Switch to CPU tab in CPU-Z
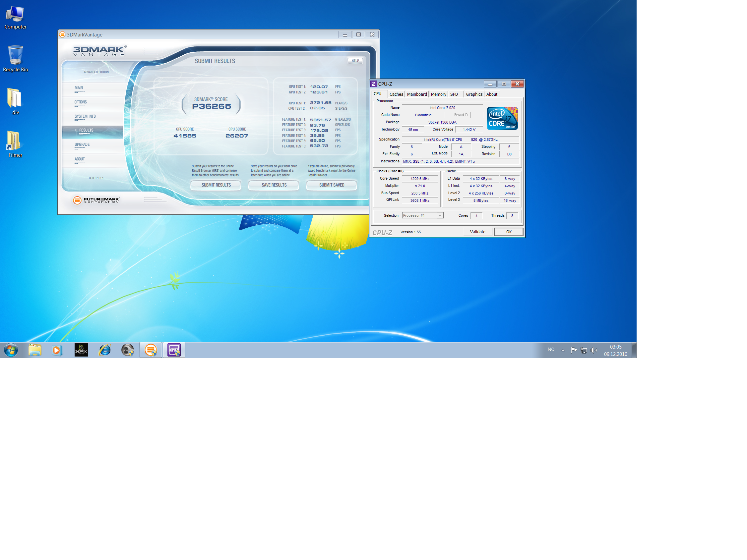This screenshot has width=747, height=560. (x=378, y=94)
